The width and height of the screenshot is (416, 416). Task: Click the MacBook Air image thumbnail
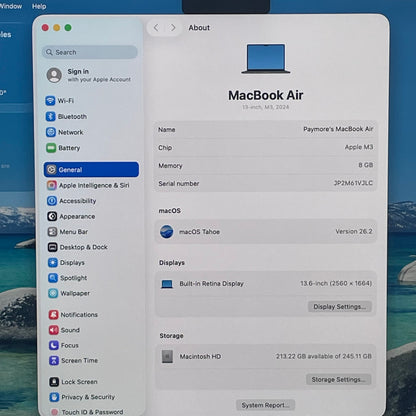pyautogui.click(x=266, y=58)
